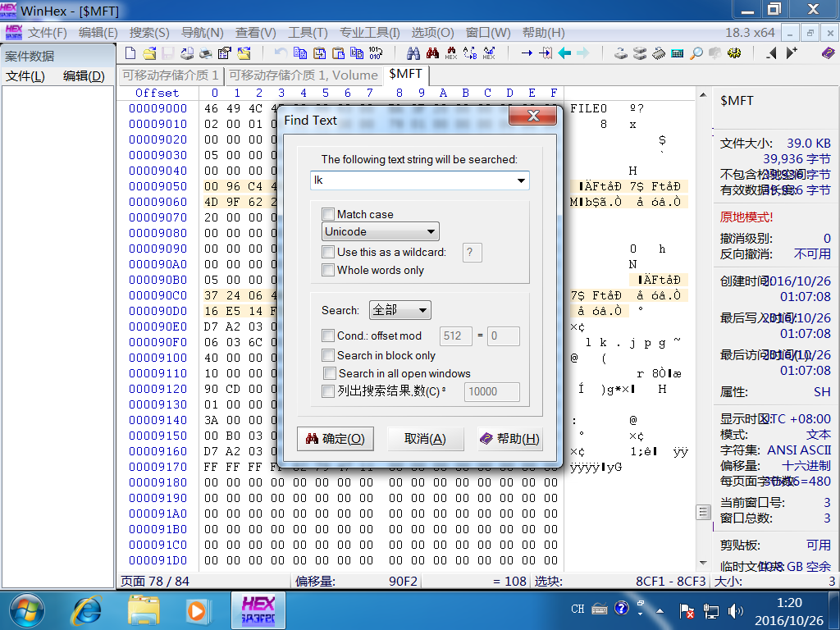This screenshot has width=840, height=630.
Task: Click the wildcard character ? field
Action: click(472, 253)
